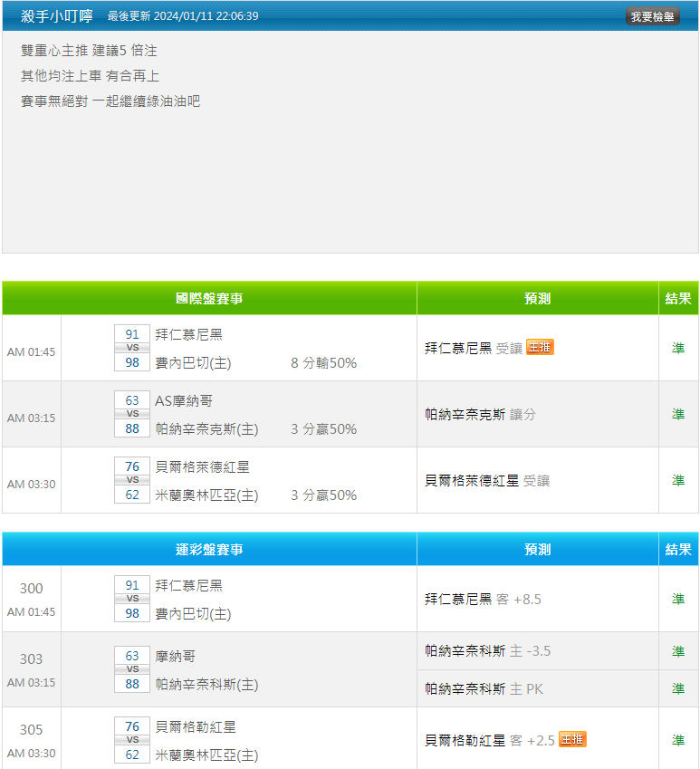Click game number 300
Image resolution: width=700 pixels, height=769 pixels.
pos(31,588)
